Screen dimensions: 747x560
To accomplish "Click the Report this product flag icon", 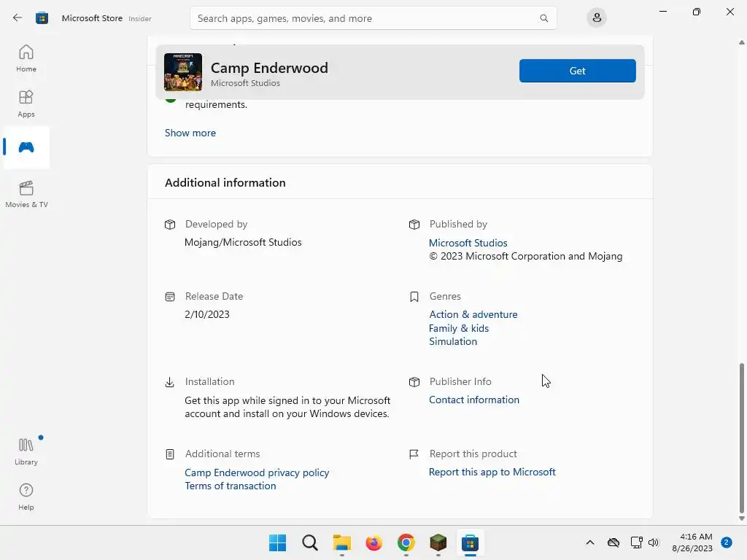I will point(414,454).
